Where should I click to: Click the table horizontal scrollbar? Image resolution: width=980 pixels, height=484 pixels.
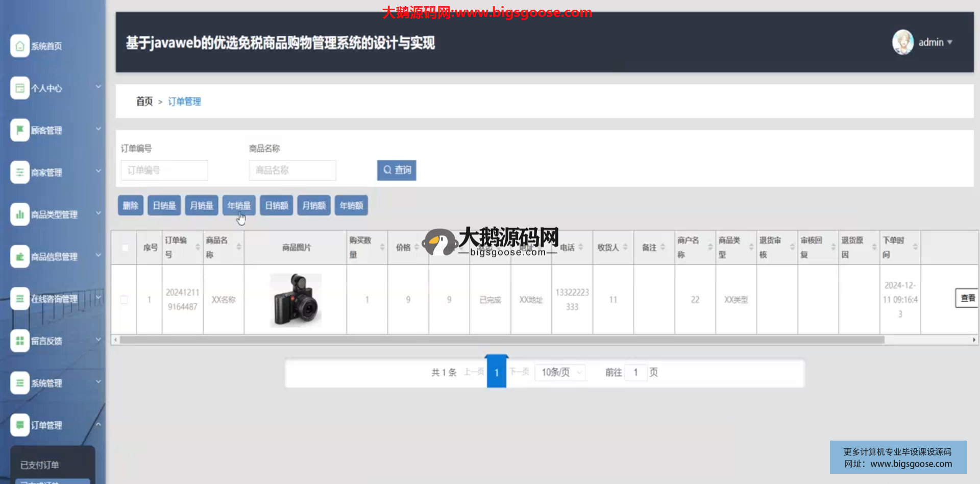(x=501, y=340)
